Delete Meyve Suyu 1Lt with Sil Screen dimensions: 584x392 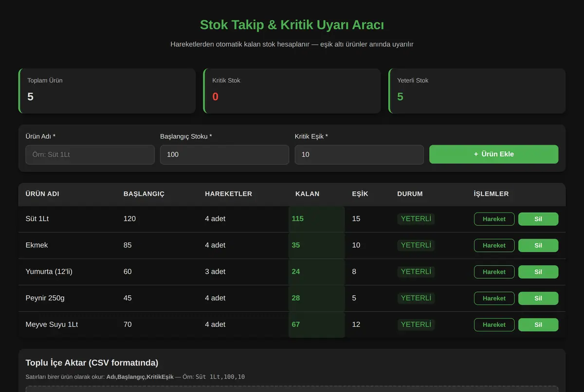pos(538,324)
